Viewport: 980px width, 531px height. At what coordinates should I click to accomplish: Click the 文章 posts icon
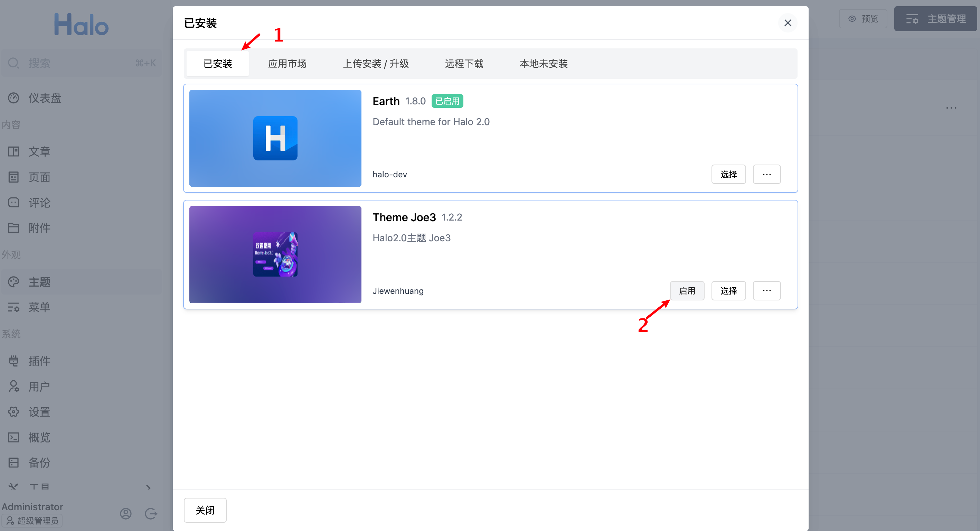click(13, 151)
